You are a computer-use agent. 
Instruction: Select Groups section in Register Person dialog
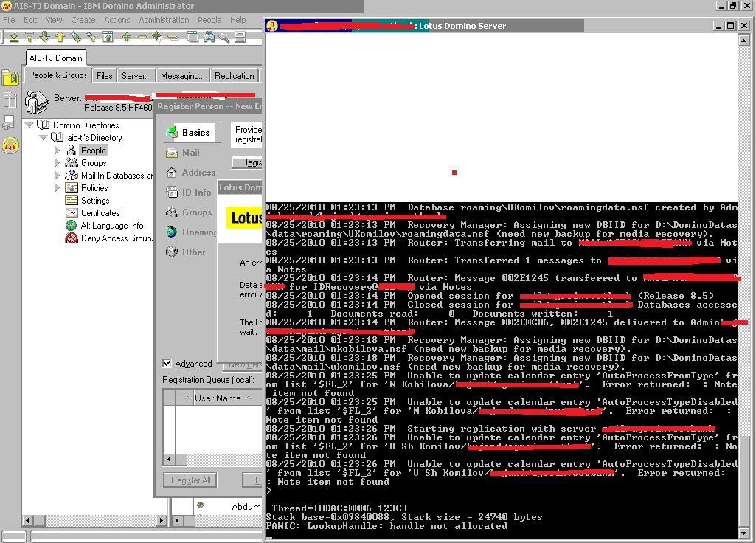(x=189, y=212)
